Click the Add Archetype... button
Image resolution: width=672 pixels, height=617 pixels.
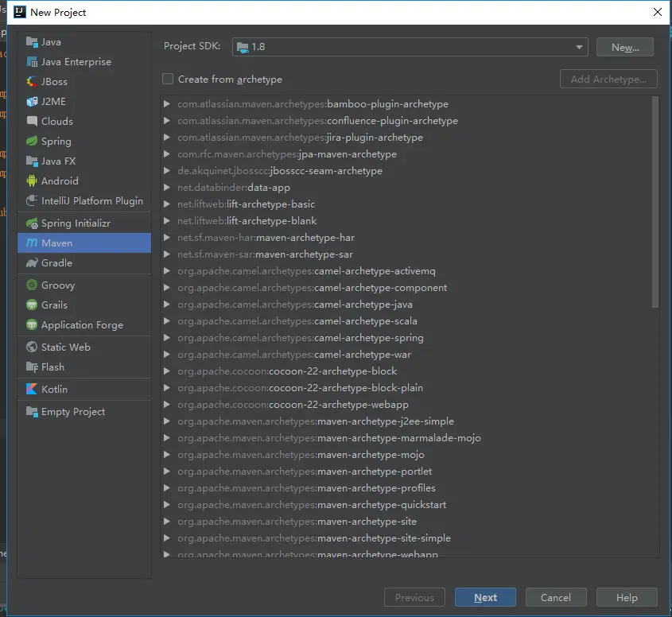coord(608,79)
